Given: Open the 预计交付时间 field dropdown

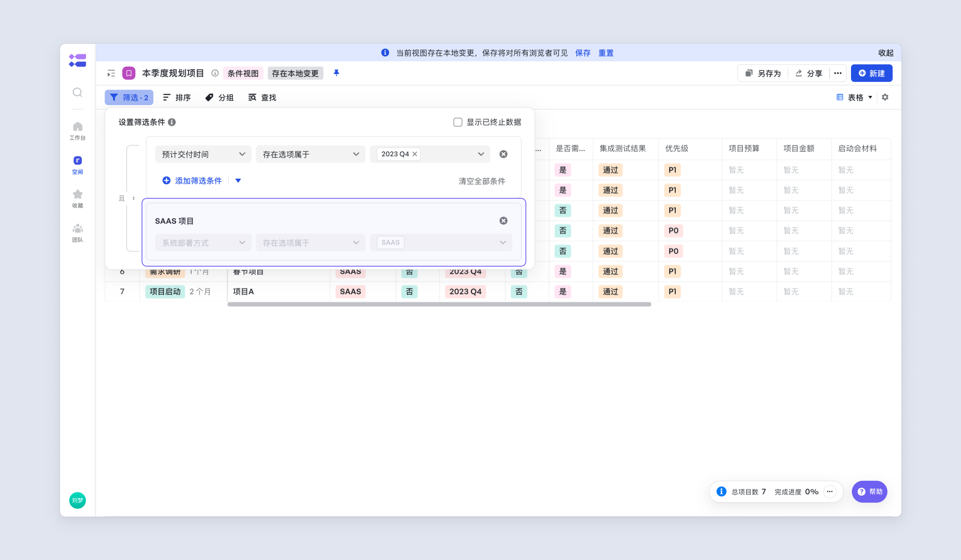Looking at the screenshot, I should 203,154.
